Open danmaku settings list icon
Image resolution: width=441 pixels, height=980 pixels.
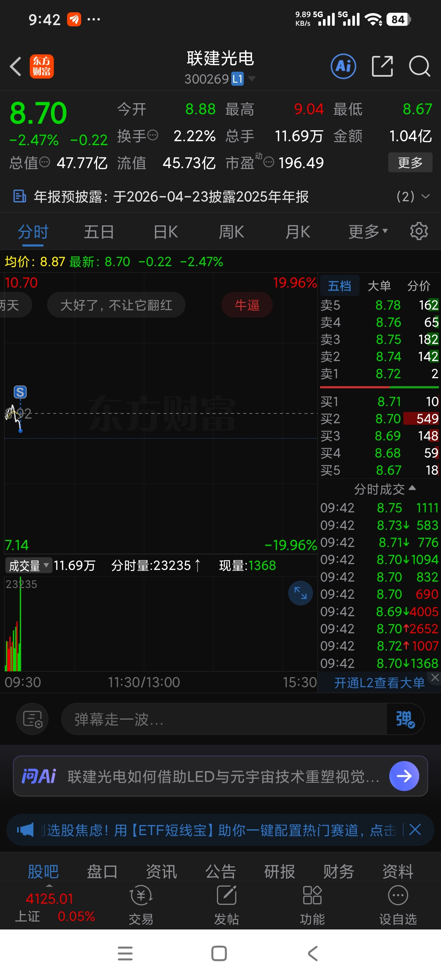tap(32, 719)
